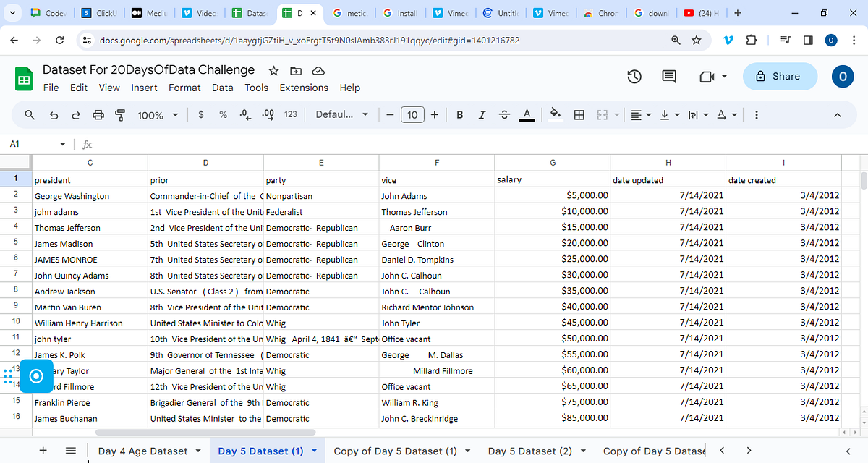Toggle bold formatting
This screenshot has height=463, width=868.
[459, 114]
